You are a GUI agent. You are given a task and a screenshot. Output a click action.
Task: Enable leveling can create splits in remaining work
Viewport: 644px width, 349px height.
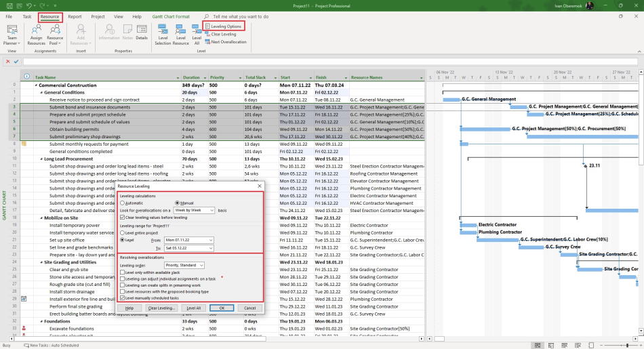[123, 285]
